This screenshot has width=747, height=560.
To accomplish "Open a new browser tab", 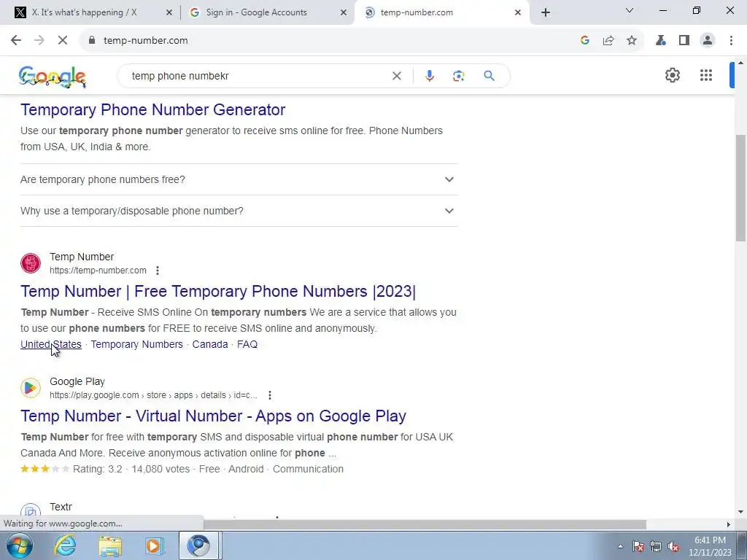I will (546, 12).
